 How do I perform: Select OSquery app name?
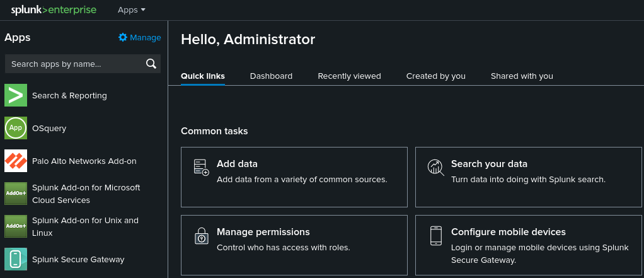(49, 128)
